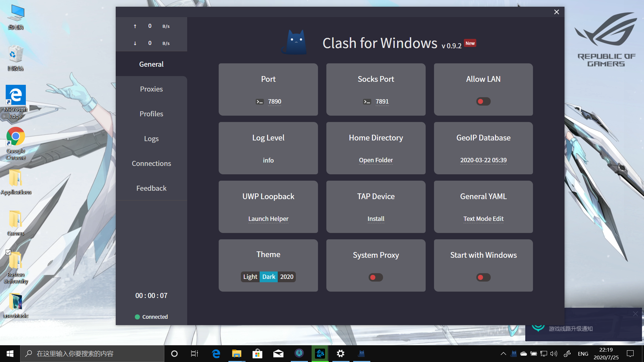Image resolution: width=644 pixels, height=362 pixels.
Task: Click the 00:00:07 uptime timer
Action: 151,296
